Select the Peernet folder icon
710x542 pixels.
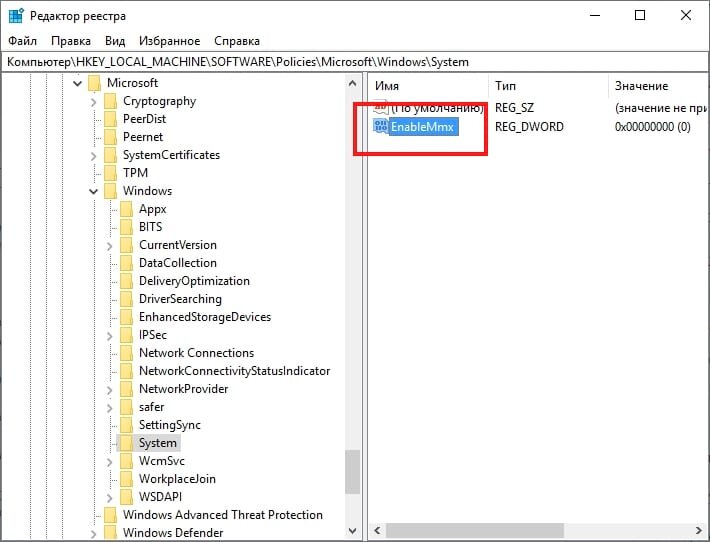coord(110,137)
